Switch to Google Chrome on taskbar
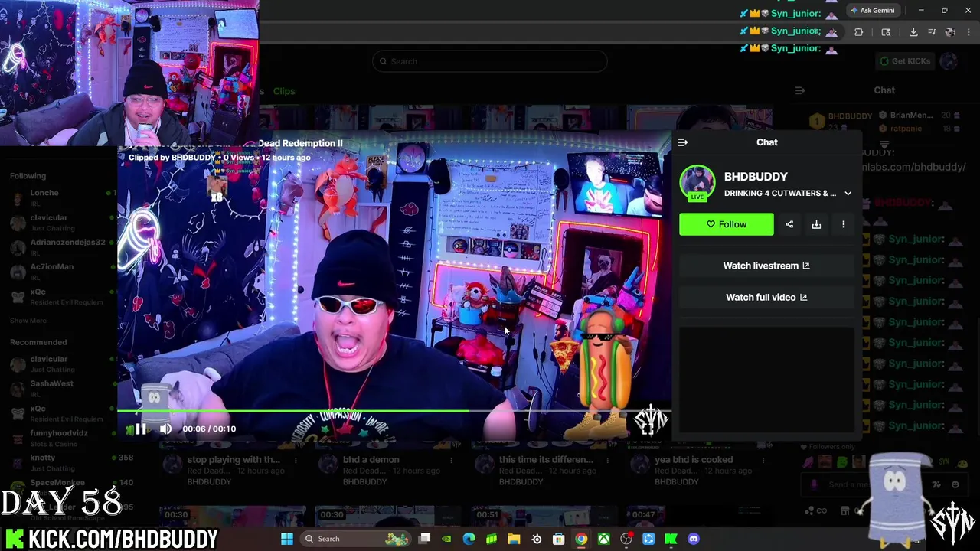 pyautogui.click(x=581, y=539)
